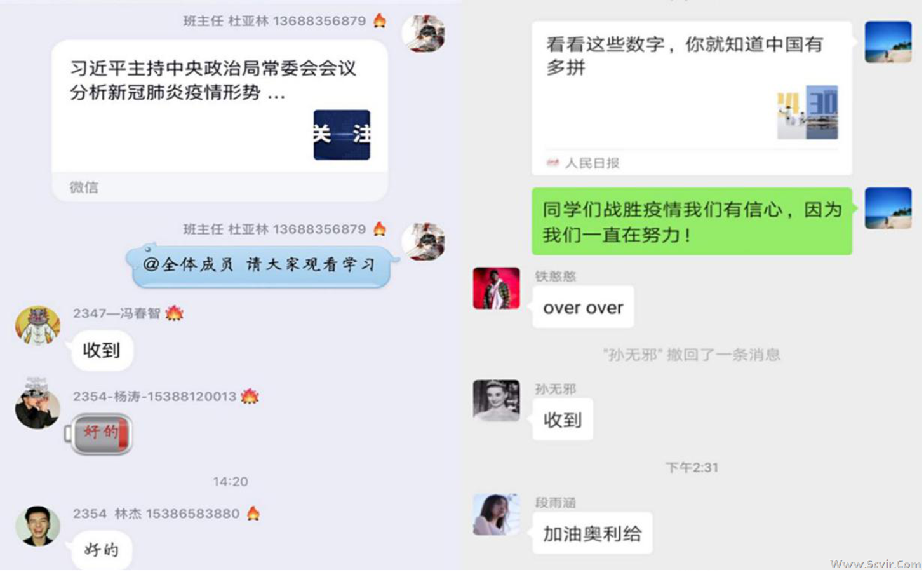The width and height of the screenshot is (924, 572).
Task: Click 林杰's 好的 message bubble
Action: click(x=102, y=550)
